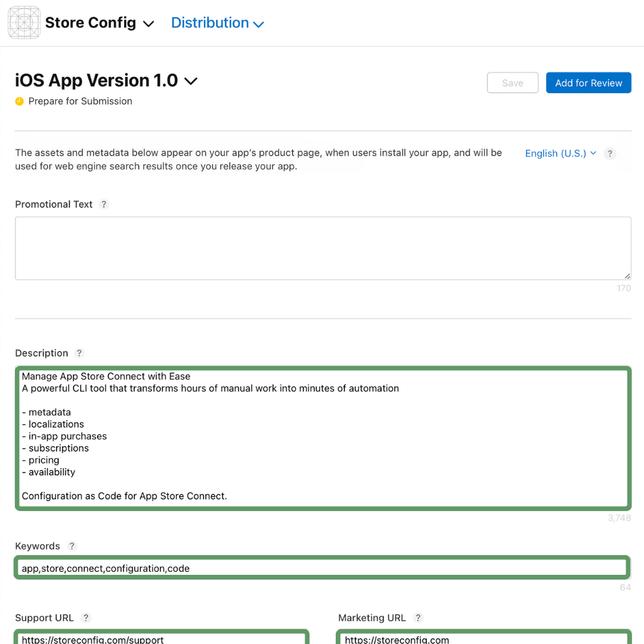The width and height of the screenshot is (644, 644).
Task: Select Distribution in the top navigation
Action: 210,23
